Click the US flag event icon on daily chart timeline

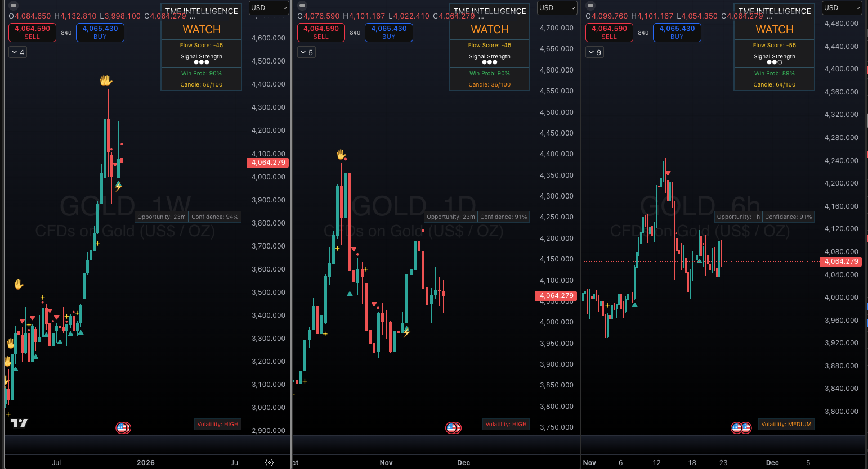(x=452, y=428)
